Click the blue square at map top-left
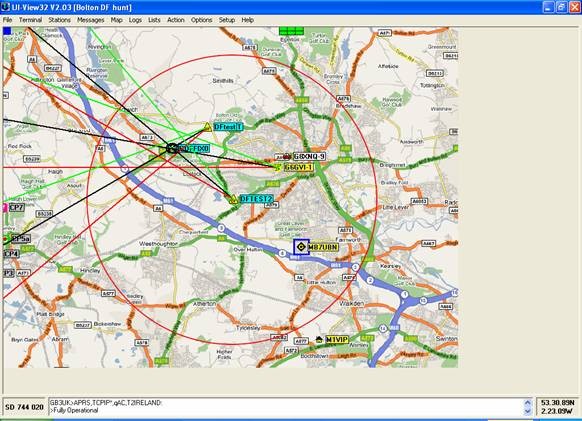 [7, 30]
